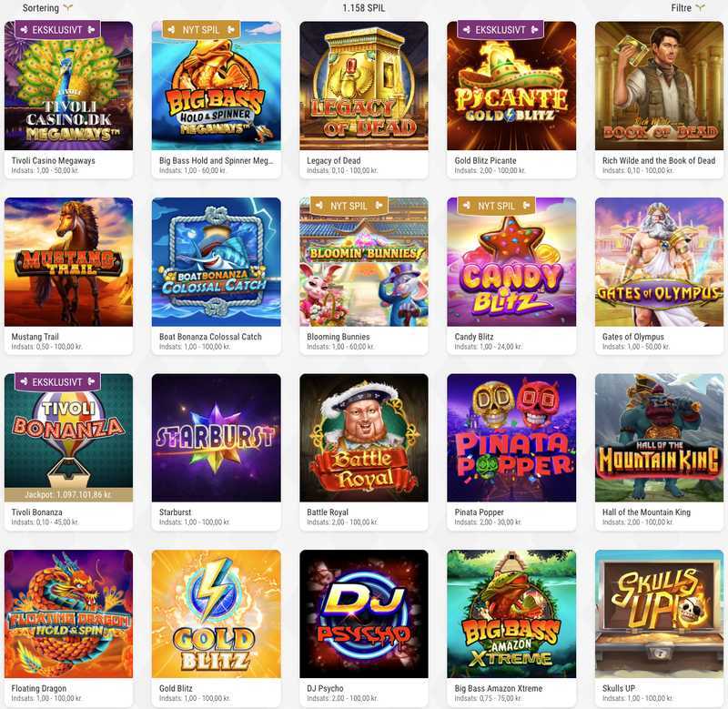Open Battle Royal game image
Image resolution: width=728 pixels, height=709 pixels.
[x=364, y=438]
